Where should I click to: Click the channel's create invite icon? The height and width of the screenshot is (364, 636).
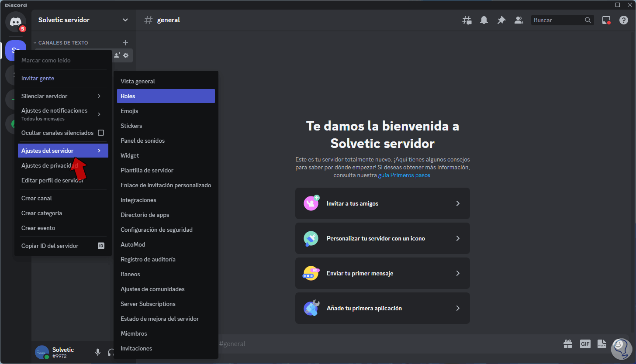[117, 55]
